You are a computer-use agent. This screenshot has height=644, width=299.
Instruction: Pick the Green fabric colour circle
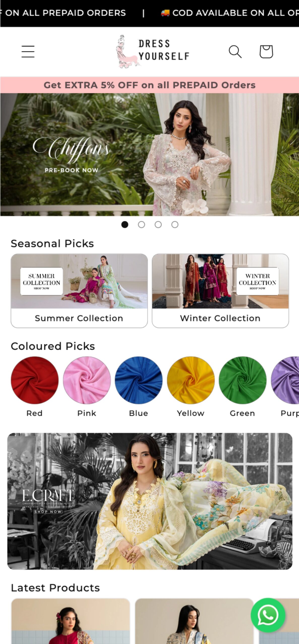pyautogui.click(x=243, y=380)
